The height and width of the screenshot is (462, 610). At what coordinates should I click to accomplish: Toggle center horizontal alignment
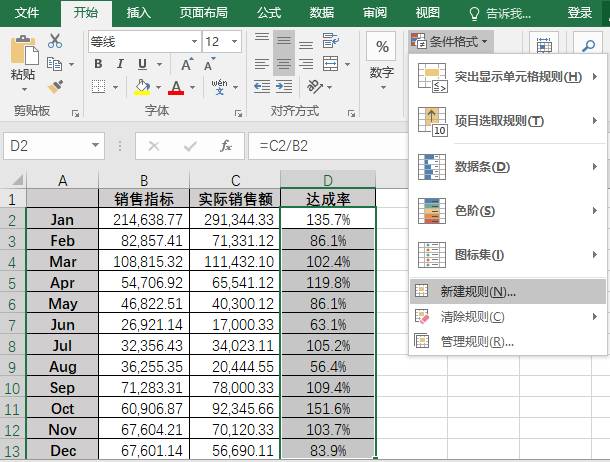(x=283, y=64)
